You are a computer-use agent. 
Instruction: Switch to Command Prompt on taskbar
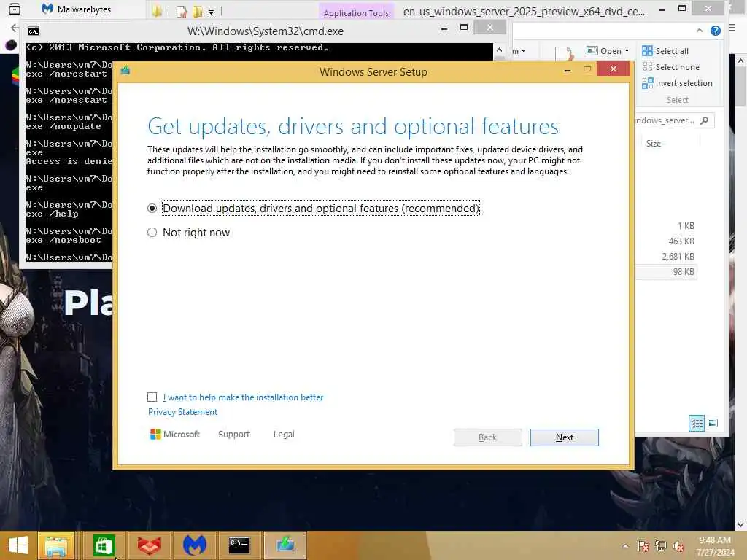[x=239, y=545]
